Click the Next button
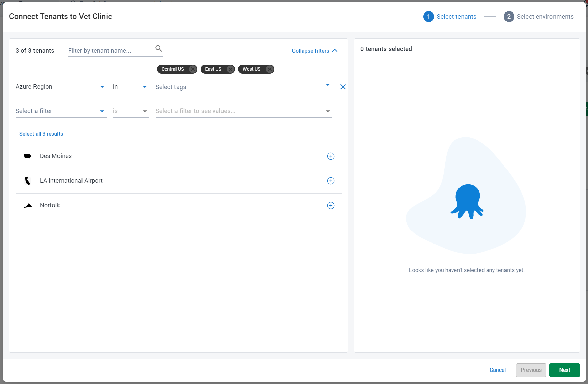Viewport: 588px width, 384px height. point(564,370)
